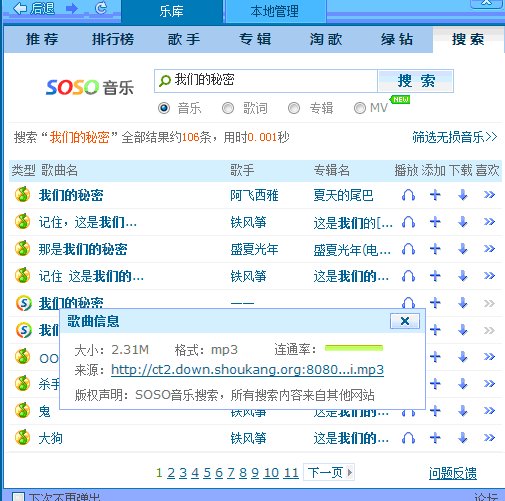Open the 专辑 navigation section

(x=255, y=39)
